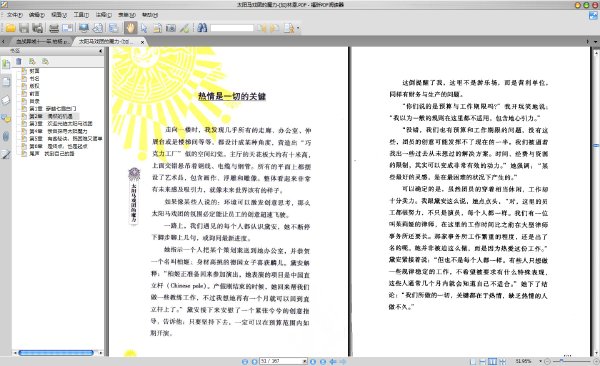
Task: Select the 第6章 bookmark
Action: pyautogui.click(x=58, y=146)
